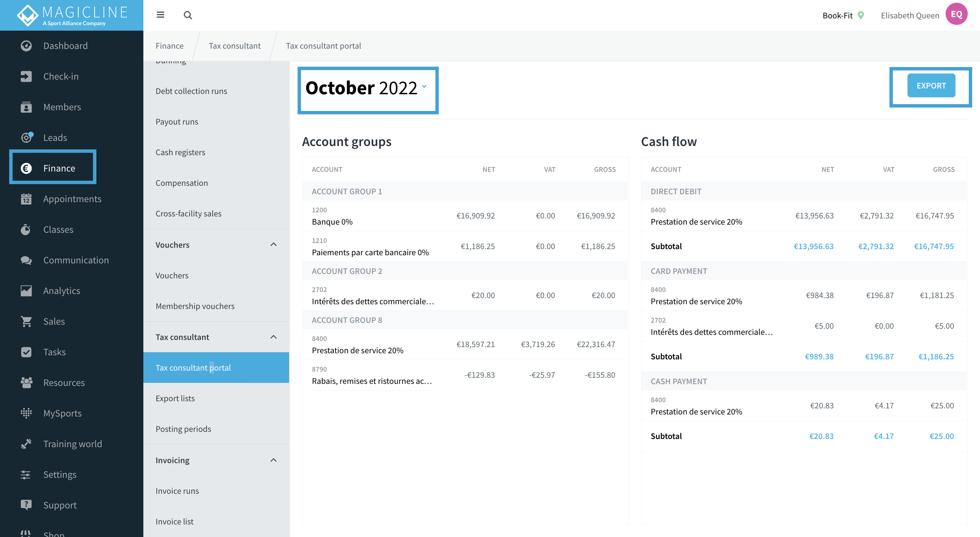Open Cash registers submenu item
The width and height of the screenshot is (980, 537).
(216, 152)
